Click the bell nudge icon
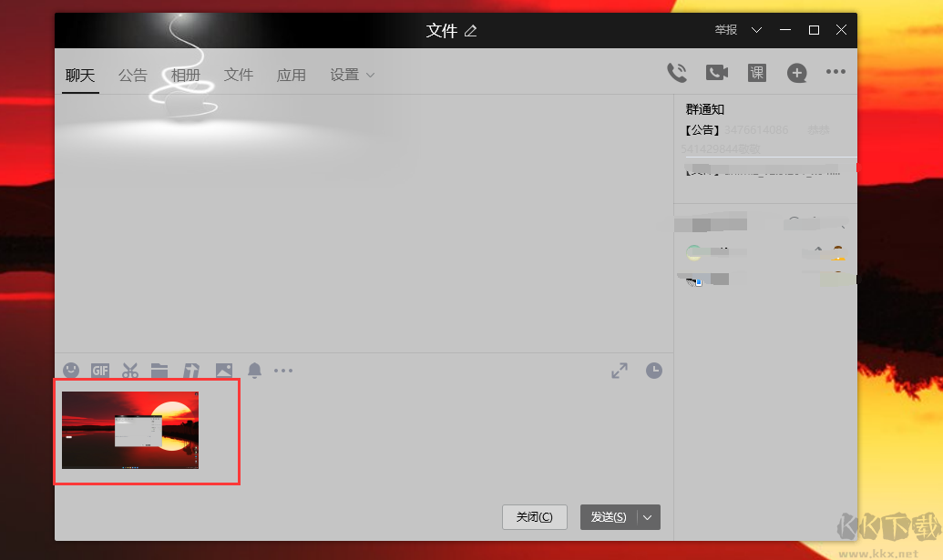Screen dimensions: 943x560 (254, 371)
